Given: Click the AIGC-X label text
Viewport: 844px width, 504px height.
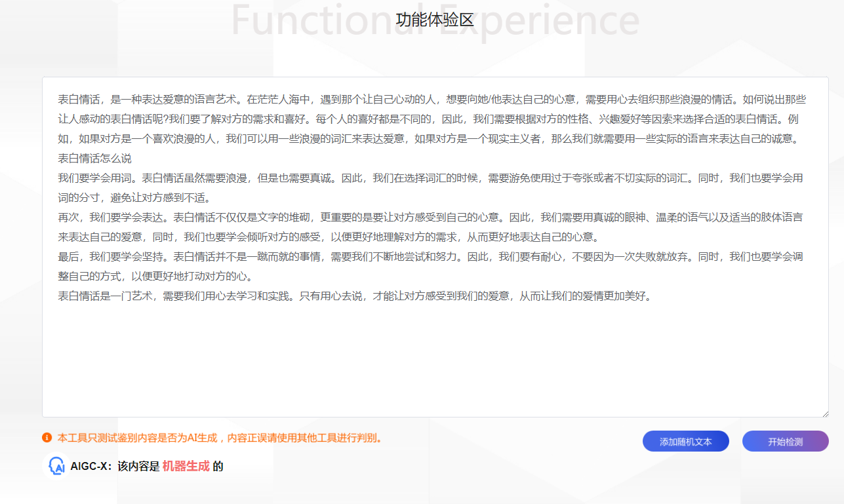Looking at the screenshot, I should 91,467.
